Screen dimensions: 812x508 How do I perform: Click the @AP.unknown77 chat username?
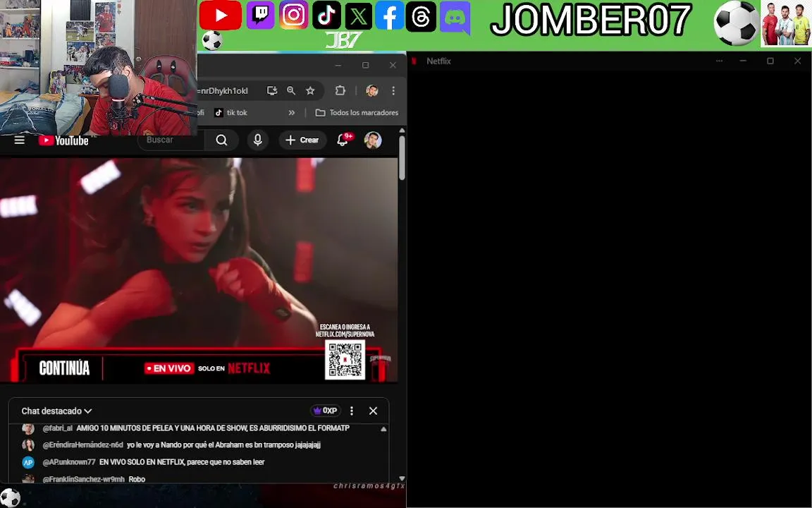tap(69, 462)
